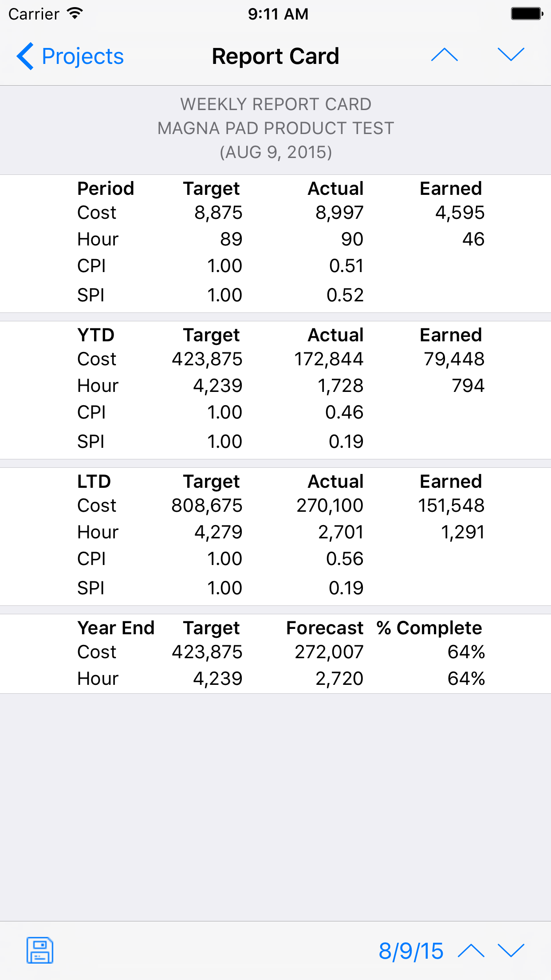Select the YTD section header
The width and height of the screenshot is (551, 980).
click(96, 335)
